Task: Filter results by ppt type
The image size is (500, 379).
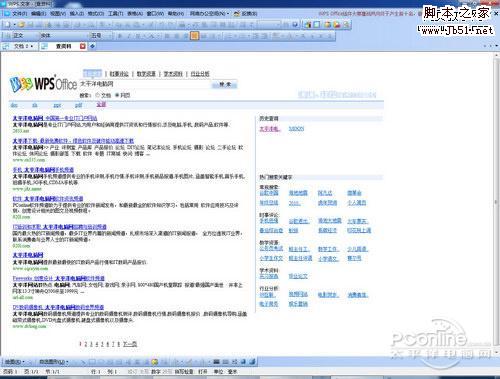Action: (57, 105)
